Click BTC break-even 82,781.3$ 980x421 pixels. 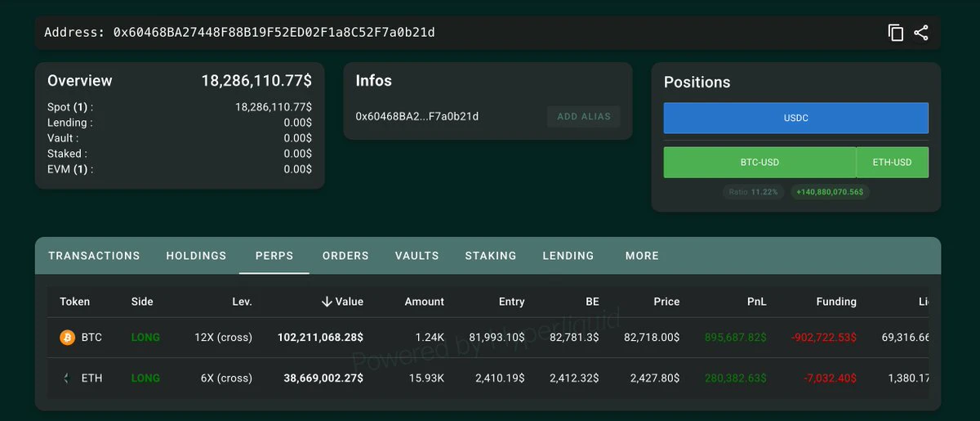click(574, 337)
